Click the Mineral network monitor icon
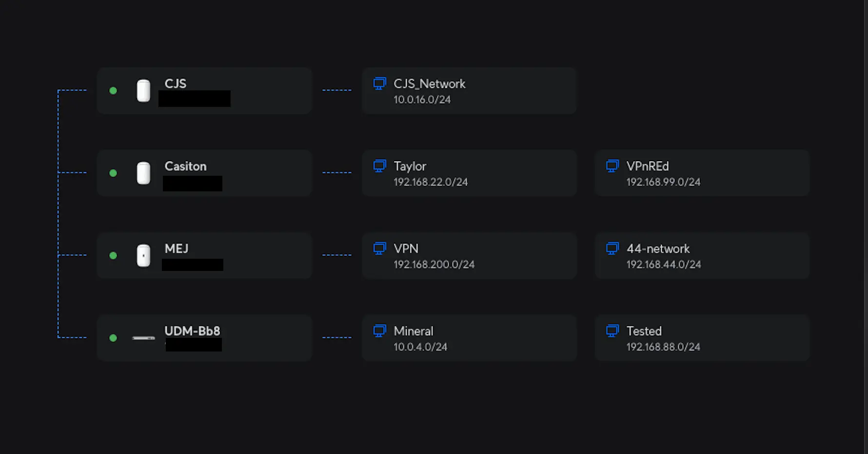868x454 pixels. (x=379, y=331)
